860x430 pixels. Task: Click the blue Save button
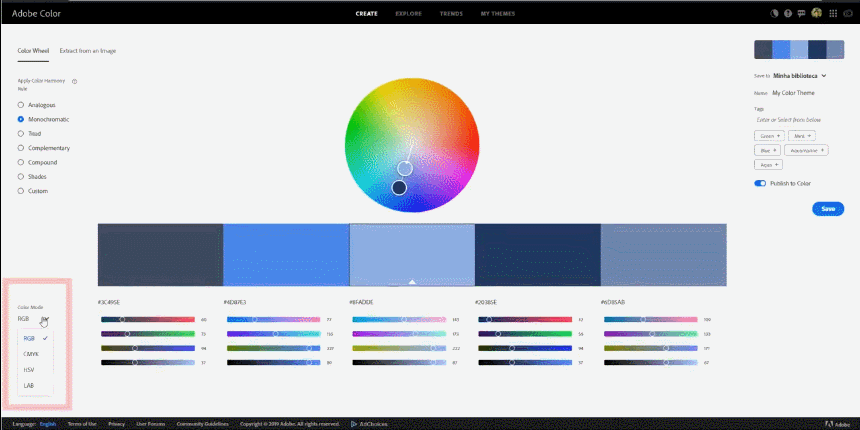click(x=828, y=208)
